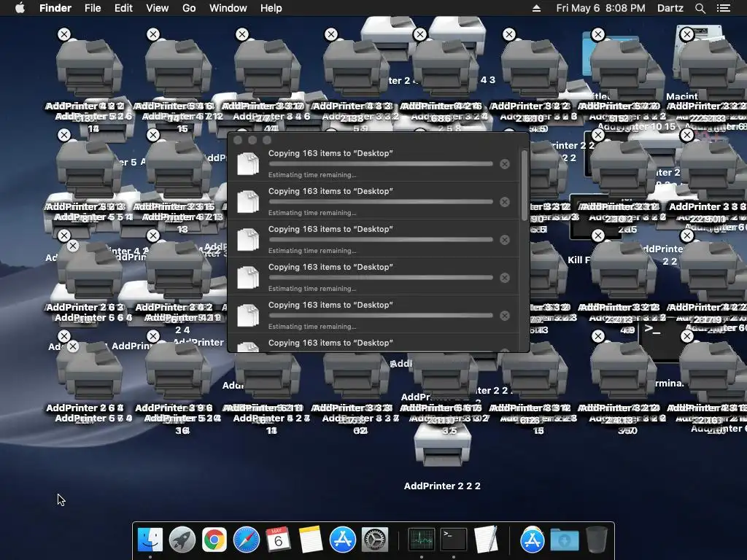
Task: Open the Go menu
Action: pos(189,8)
